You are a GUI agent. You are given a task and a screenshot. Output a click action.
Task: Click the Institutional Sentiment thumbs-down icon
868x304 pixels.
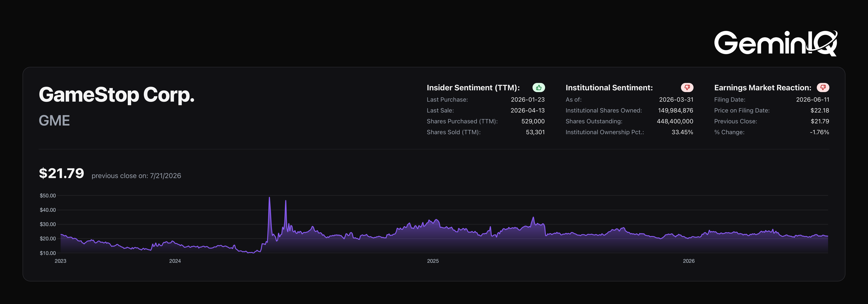click(687, 88)
